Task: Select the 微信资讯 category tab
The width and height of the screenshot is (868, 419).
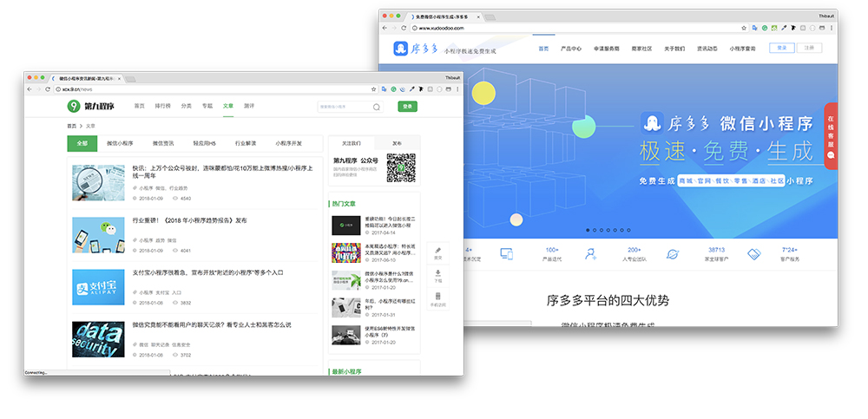Action: [x=163, y=143]
